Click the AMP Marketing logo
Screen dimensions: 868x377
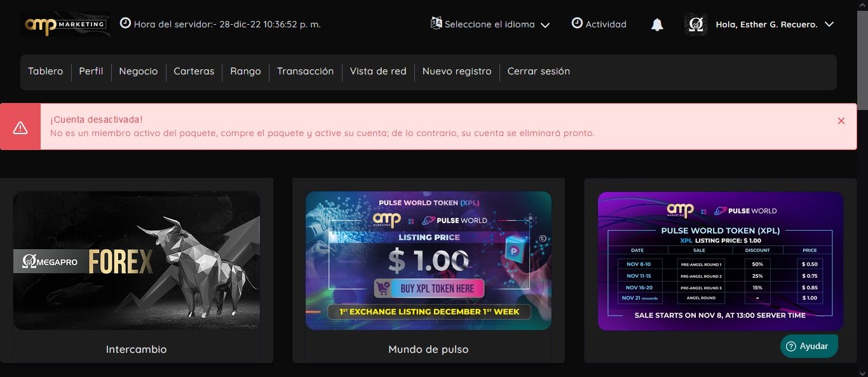pos(65,24)
